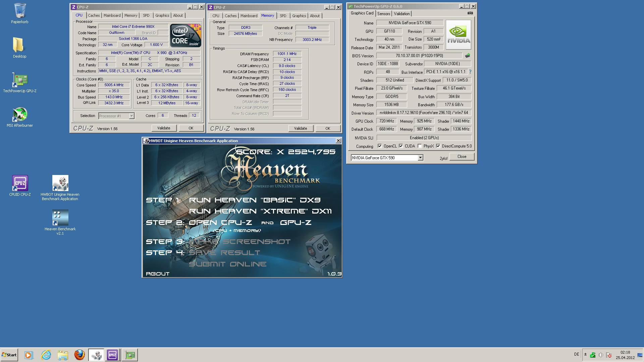
Task: Click GPU-Z link in Step 2
Action: [x=296, y=223]
